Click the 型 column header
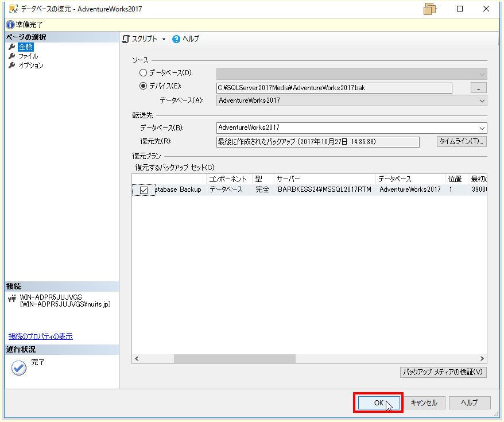The width and height of the screenshot is (504, 422). (x=263, y=179)
